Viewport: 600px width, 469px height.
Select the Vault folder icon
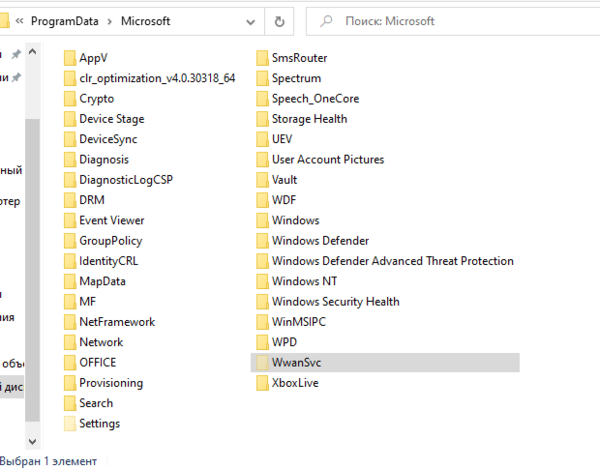[x=262, y=180]
